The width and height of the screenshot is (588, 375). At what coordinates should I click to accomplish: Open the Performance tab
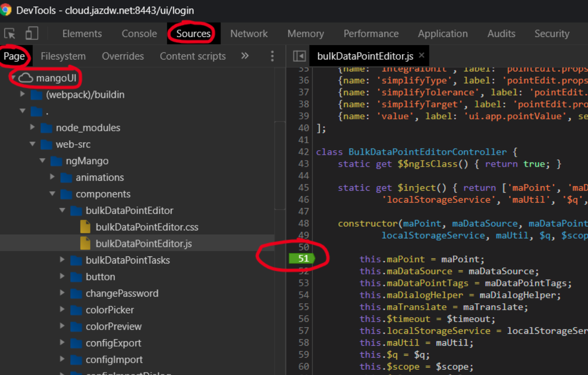tap(371, 34)
